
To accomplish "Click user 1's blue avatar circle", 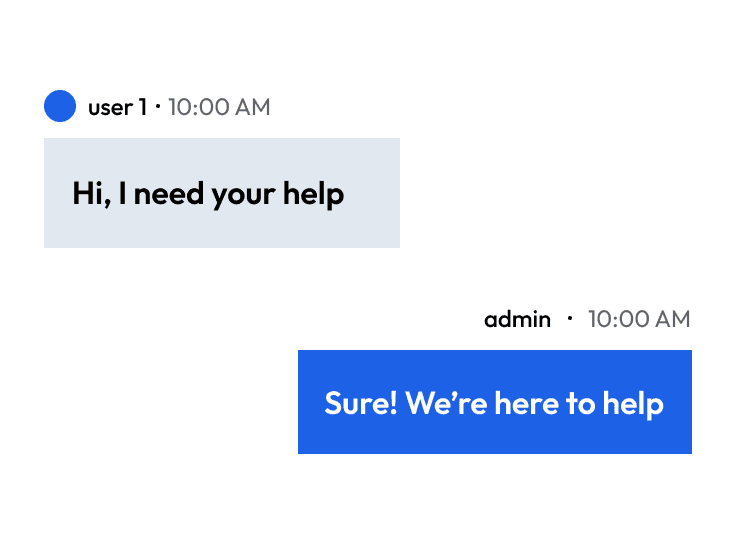I will pyautogui.click(x=60, y=106).
